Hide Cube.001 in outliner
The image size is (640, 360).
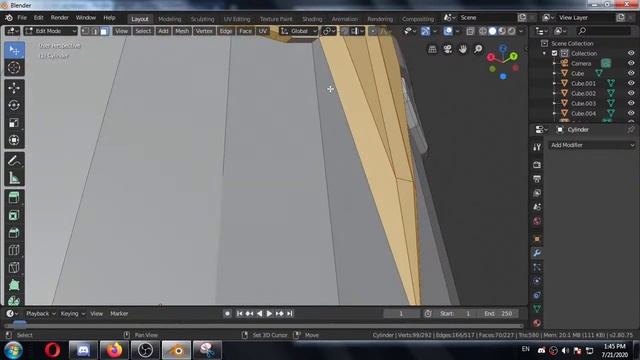pos(631,83)
